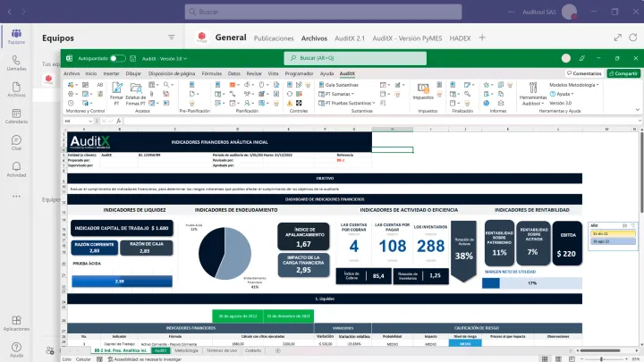Screen dimensions: 644x362
Task: Select the 30-ago-22 slicer item
Action: pyautogui.click(x=613, y=241)
